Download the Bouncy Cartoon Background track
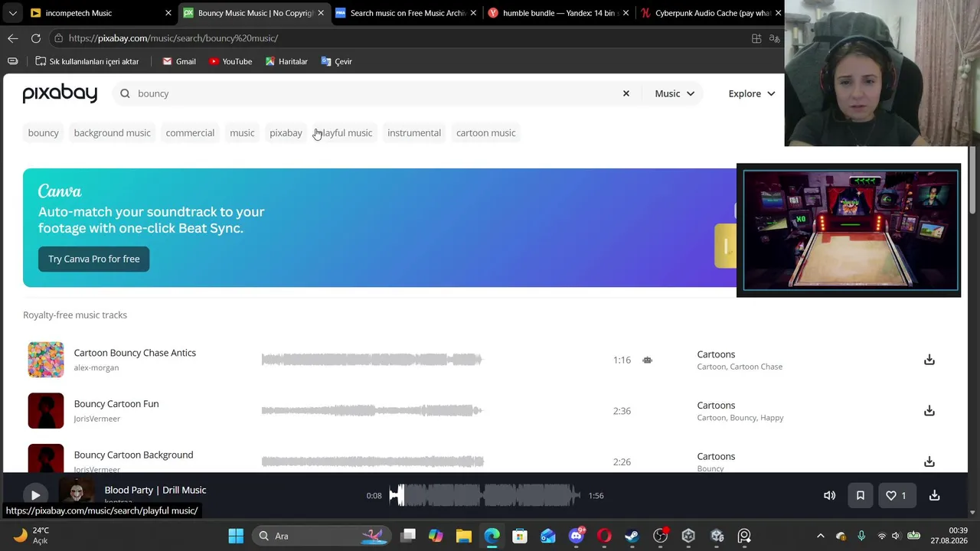This screenshot has width=980, height=551. pyautogui.click(x=929, y=461)
